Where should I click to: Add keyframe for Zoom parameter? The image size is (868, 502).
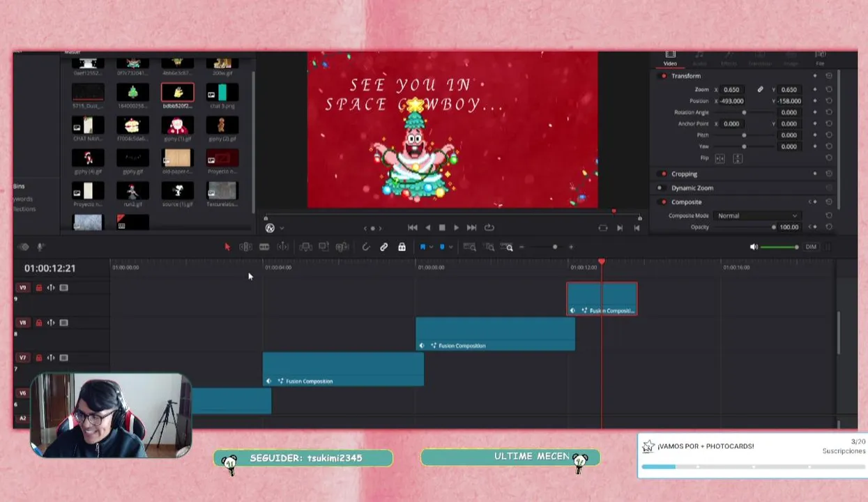tap(814, 89)
